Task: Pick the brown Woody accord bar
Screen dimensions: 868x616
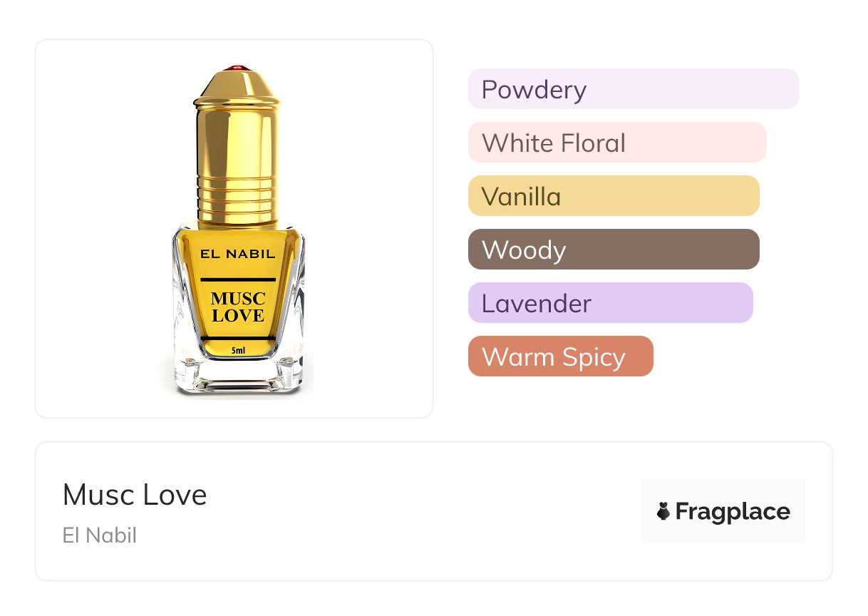Action: [614, 250]
